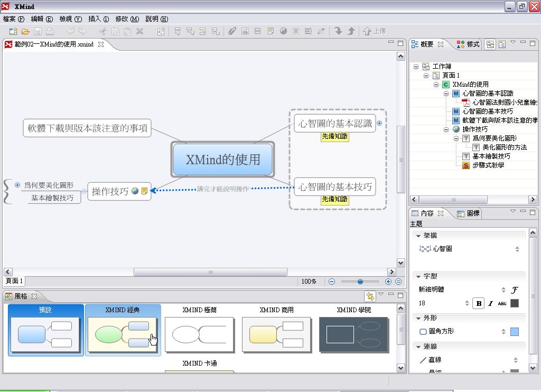The image size is (541, 392).
Task: Click the 上傳 upload button
Action: 375,31
